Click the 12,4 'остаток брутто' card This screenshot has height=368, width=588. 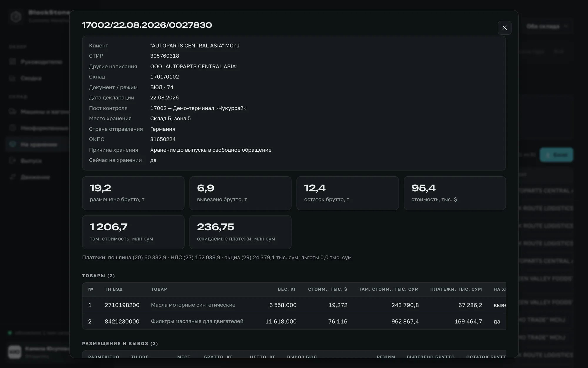click(348, 193)
